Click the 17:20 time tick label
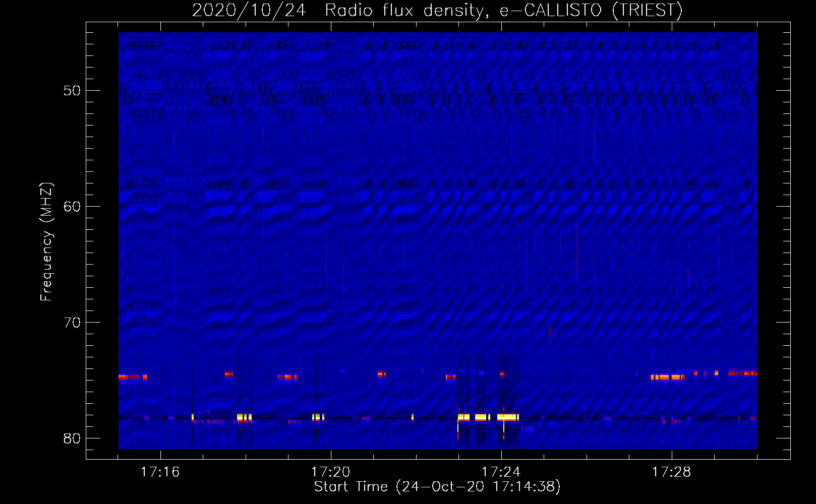Image resolution: width=816 pixels, height=504 pixels. pyautogui.click(x=331, y=472)
